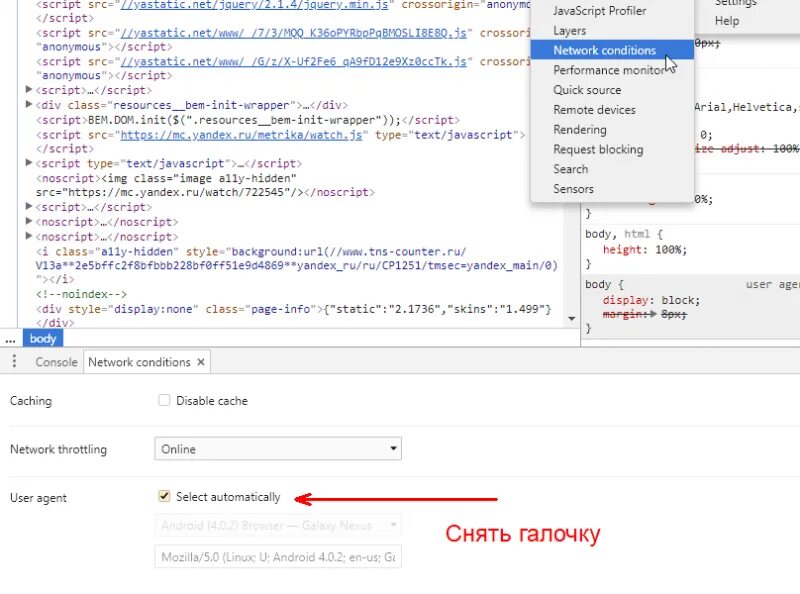Click the body, html selector in Styles

(x=617, y=234)
